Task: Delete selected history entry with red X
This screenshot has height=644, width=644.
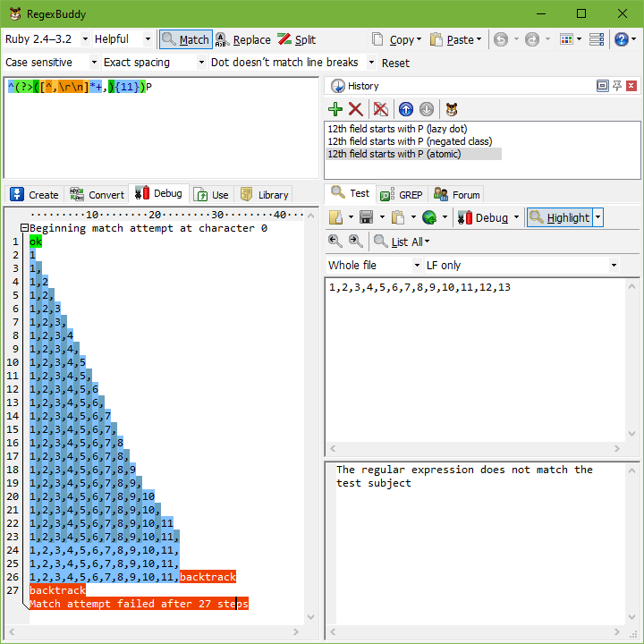Action: [356, 109]
